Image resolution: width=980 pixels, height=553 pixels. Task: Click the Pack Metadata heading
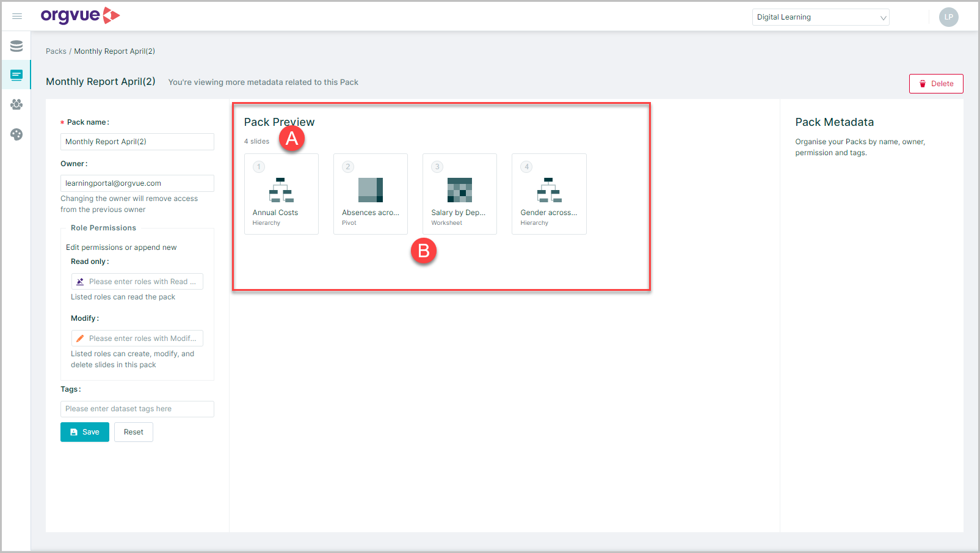(834, 122)
